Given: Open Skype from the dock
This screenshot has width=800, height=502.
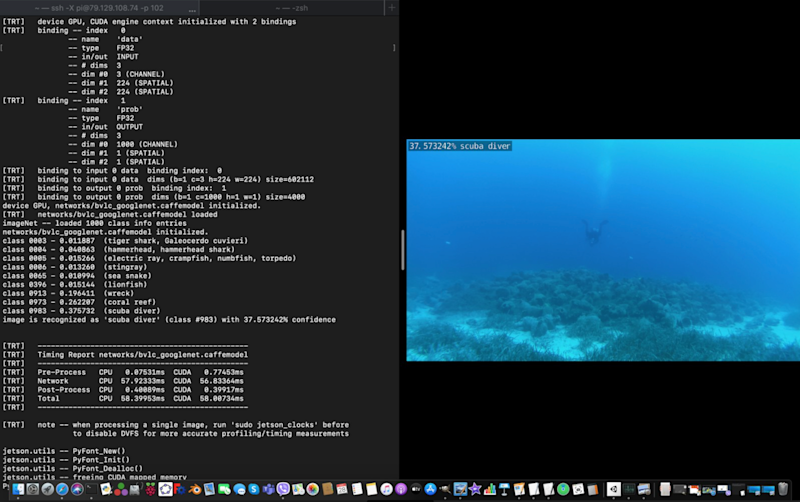Looking at the screenshot, I should [254, 490].
